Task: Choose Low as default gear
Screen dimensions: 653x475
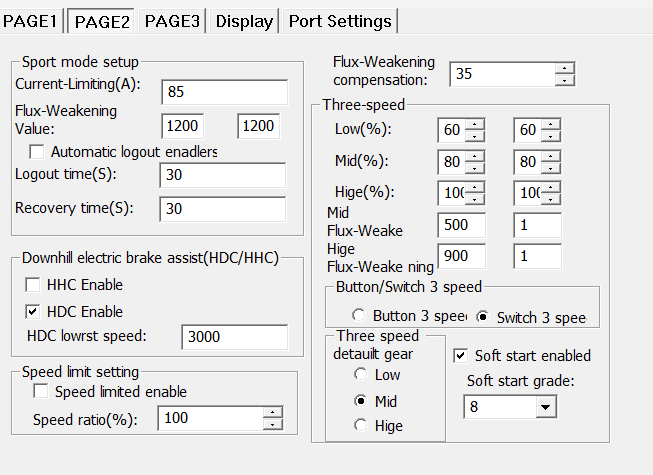Action: point(358,375)
